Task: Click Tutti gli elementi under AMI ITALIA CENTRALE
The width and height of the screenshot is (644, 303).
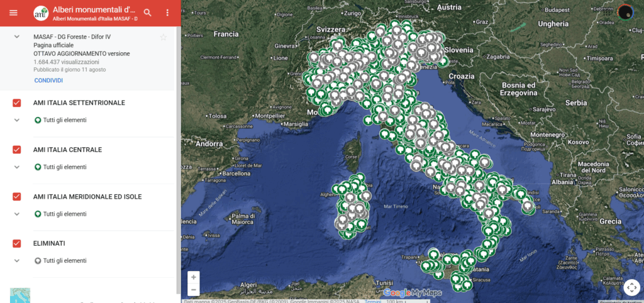Action: [65, 167]
